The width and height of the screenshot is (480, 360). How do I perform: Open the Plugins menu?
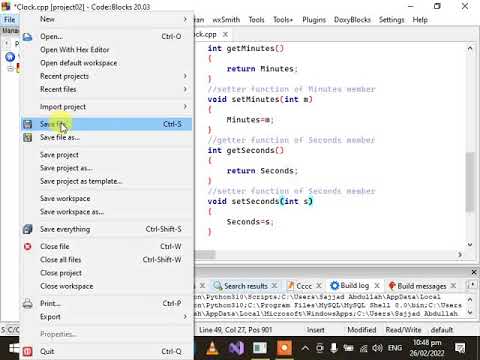pos(314,20)
